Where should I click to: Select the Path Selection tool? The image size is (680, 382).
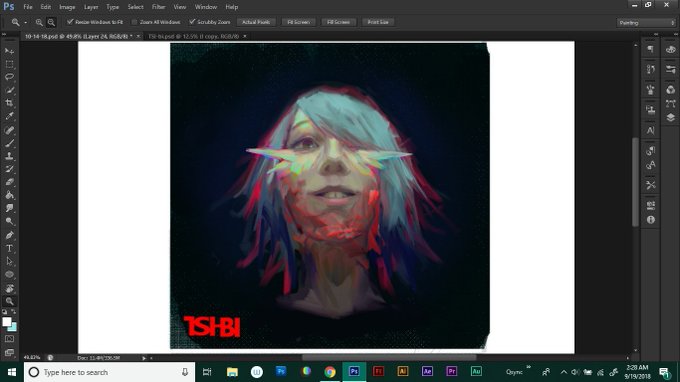[x=9, y=261]
